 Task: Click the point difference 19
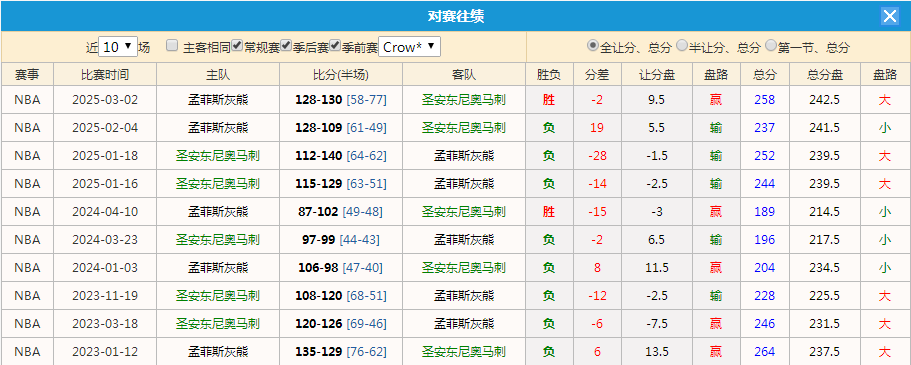pos(597,128)
